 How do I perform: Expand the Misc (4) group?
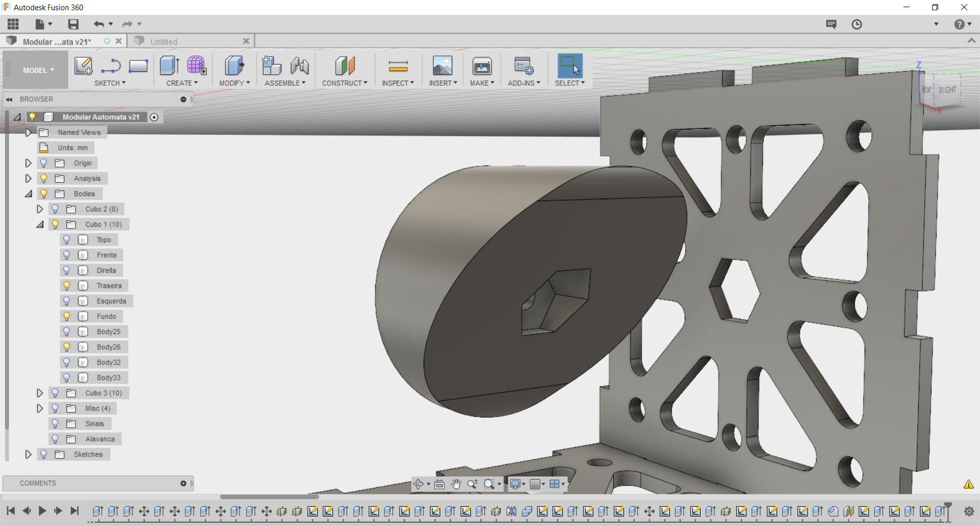click(39, 408)
